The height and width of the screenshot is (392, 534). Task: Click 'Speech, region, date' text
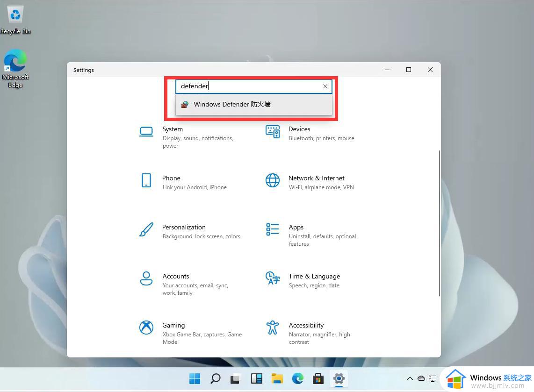(x=314, y=285)
